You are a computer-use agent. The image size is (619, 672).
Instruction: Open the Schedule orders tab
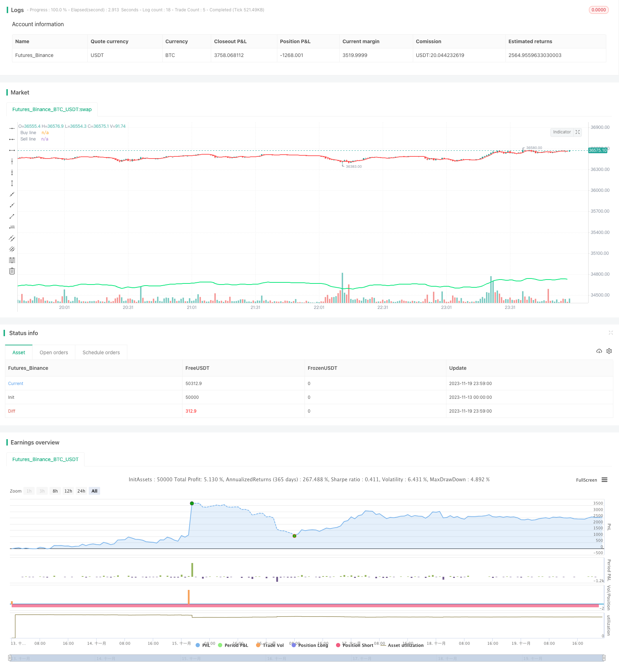pos(101,352)
